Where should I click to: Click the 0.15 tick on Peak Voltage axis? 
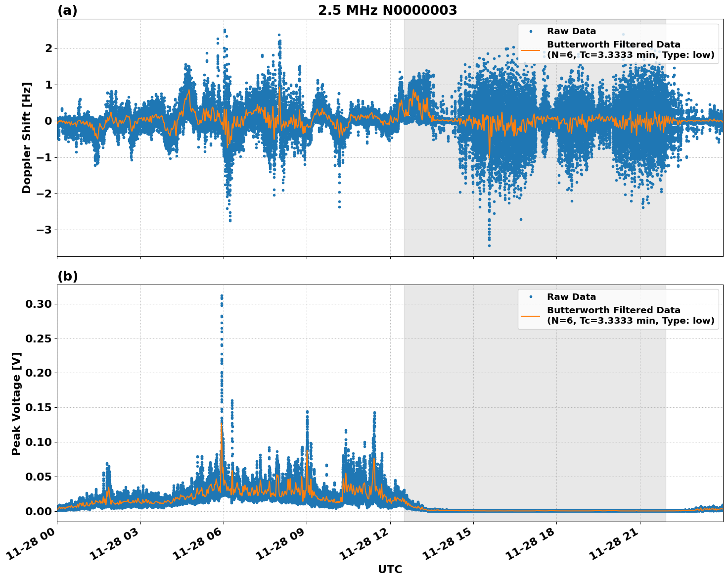[x=39, y=407]
